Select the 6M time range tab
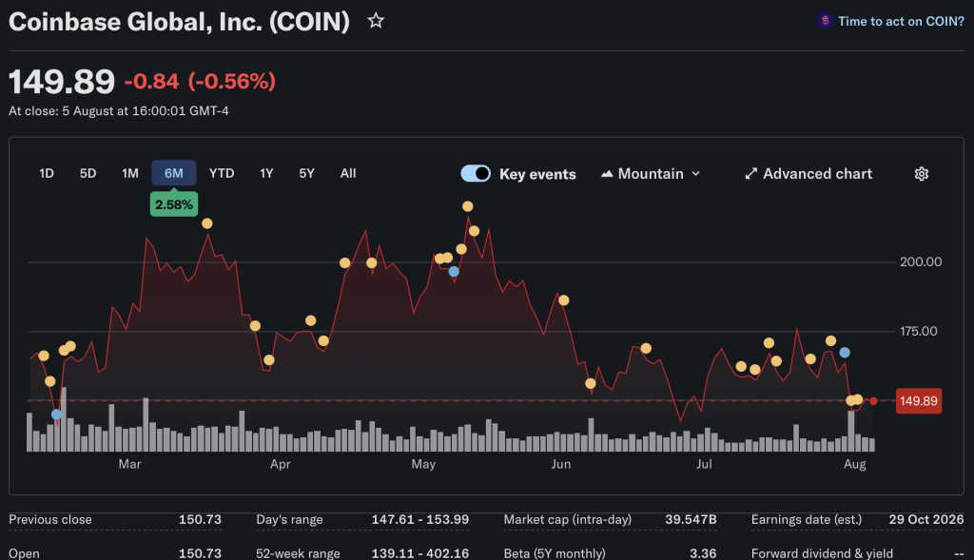The height and width of the screenshot is (560, 974). coord(174,173)
